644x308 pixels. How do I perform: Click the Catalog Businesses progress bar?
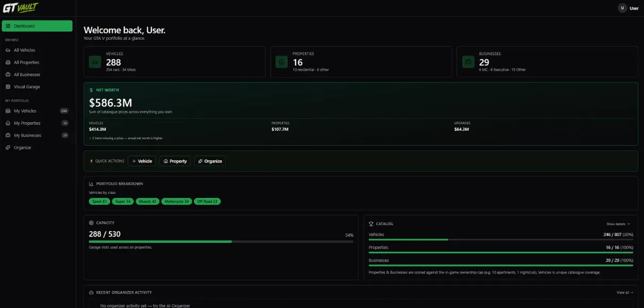(501, 266)
